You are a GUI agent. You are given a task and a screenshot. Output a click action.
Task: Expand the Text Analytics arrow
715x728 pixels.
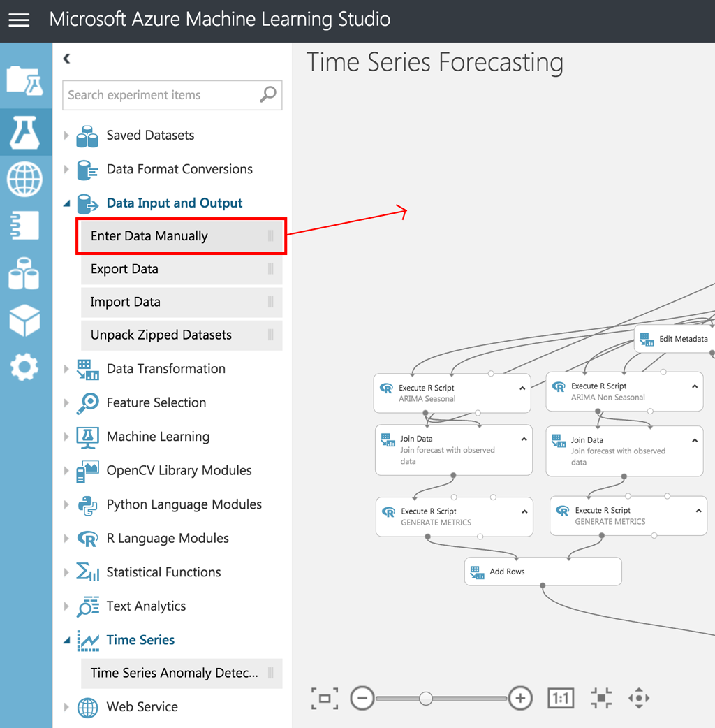point(66,606)
